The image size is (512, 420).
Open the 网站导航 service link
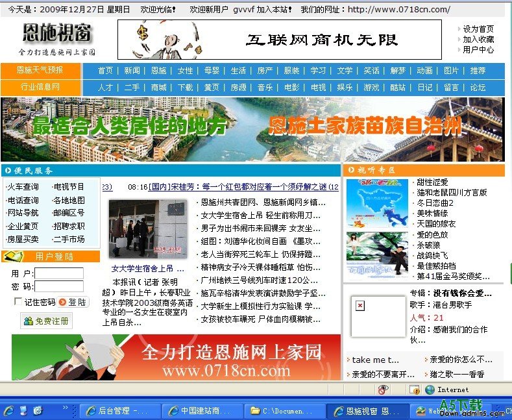23,213
